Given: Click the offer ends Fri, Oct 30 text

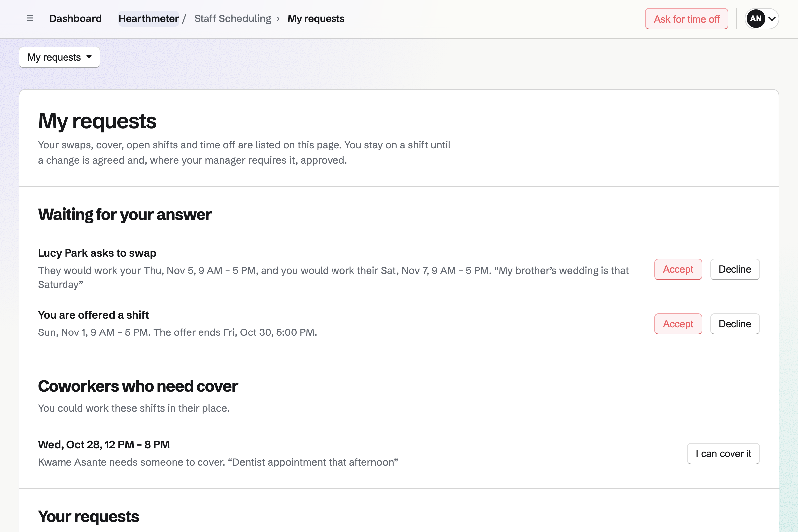Looking at the screenshot, I should click(x=235, y=332).
